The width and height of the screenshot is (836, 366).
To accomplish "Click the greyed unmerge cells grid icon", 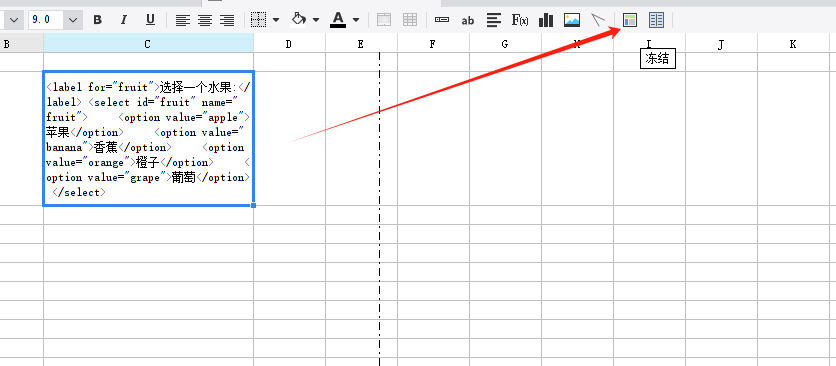I will (x=410, y=20).
